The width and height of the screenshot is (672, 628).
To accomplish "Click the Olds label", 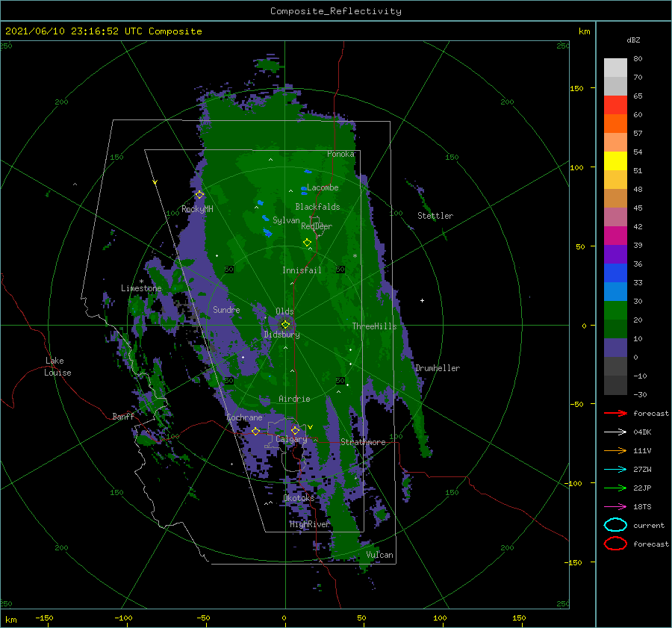I will (x=284, y=311).
